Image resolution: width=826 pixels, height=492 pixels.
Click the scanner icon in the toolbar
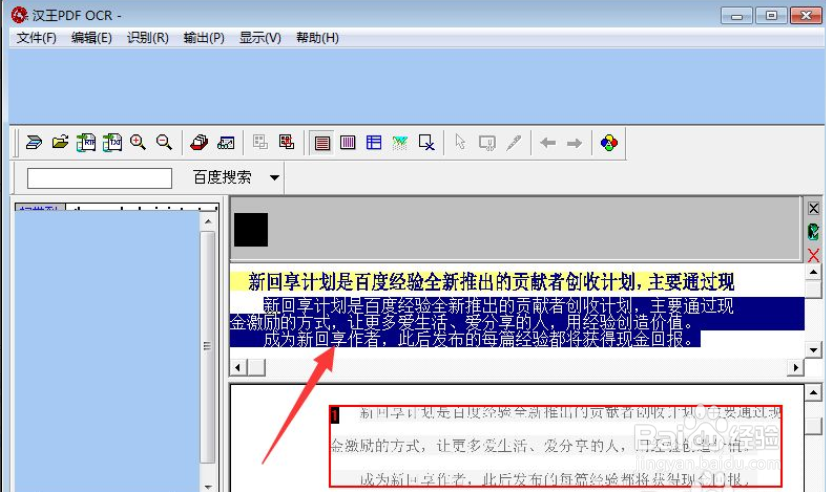[x=34, y=142]
